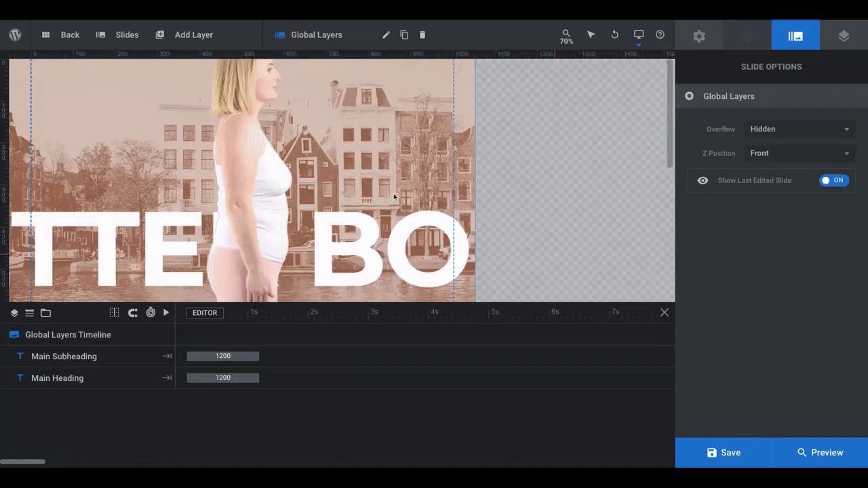Image resolution: width=868 pixels, height=488 pixels.
Task: Duplicate slide with the copy icon
Action: (404, 35)
